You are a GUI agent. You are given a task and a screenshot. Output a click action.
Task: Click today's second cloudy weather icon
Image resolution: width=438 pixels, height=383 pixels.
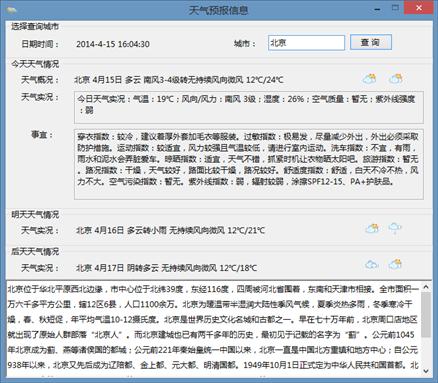tap(396, 79)
